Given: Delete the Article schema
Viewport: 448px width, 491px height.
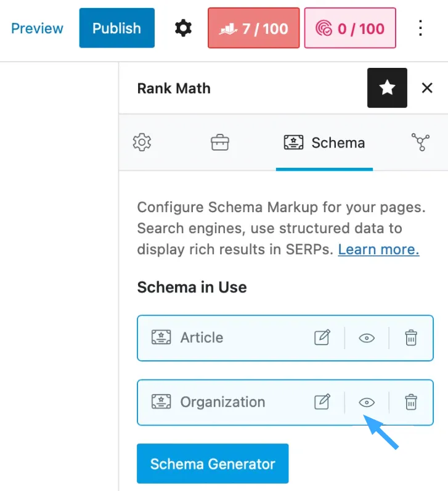Looking at the screenshot, I should point(411,337).
